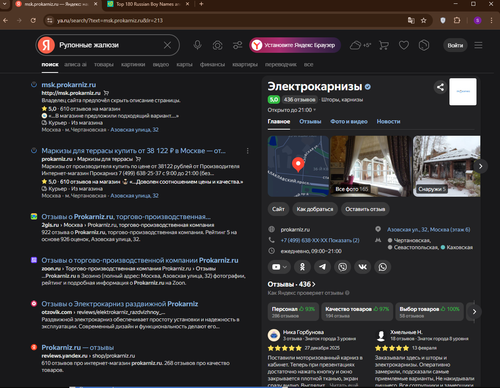Share the Электрокарнизы business card

coord(440,87)
